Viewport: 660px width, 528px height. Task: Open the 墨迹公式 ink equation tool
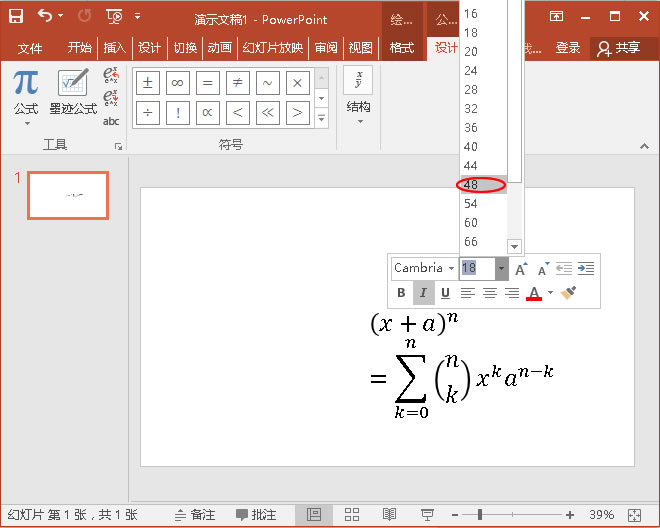click(73, 94)
